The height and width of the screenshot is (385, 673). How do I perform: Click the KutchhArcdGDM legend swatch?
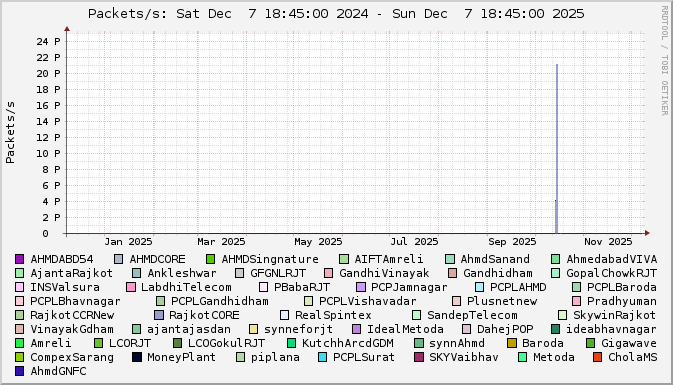291,343
